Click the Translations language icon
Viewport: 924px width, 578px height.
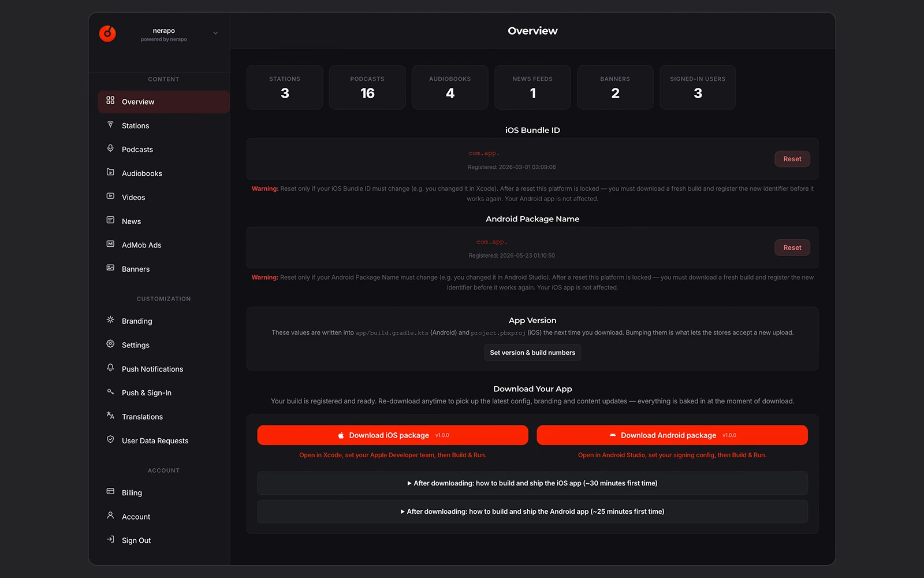[110, 416]
